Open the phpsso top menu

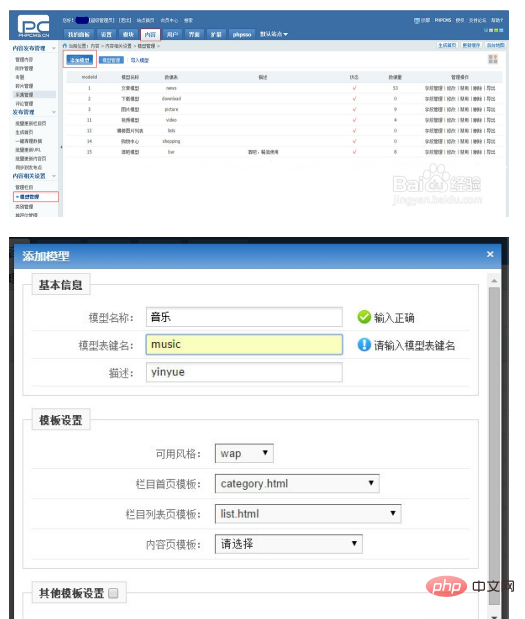click(x=242, y=34)
